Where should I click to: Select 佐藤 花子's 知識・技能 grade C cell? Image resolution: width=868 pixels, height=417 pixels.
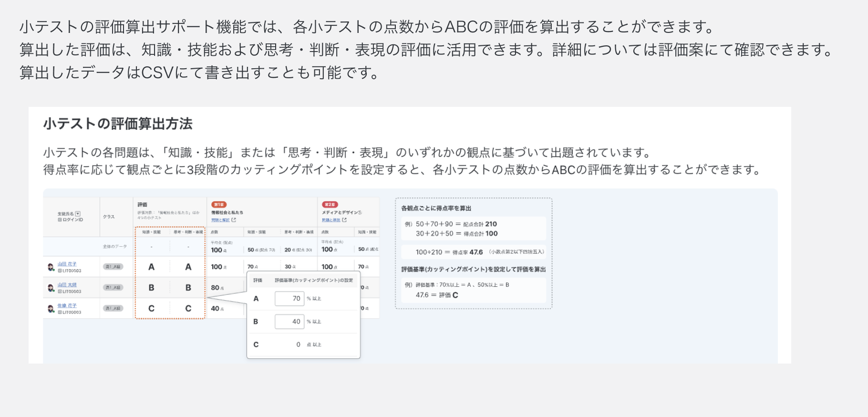click(152, 309)
